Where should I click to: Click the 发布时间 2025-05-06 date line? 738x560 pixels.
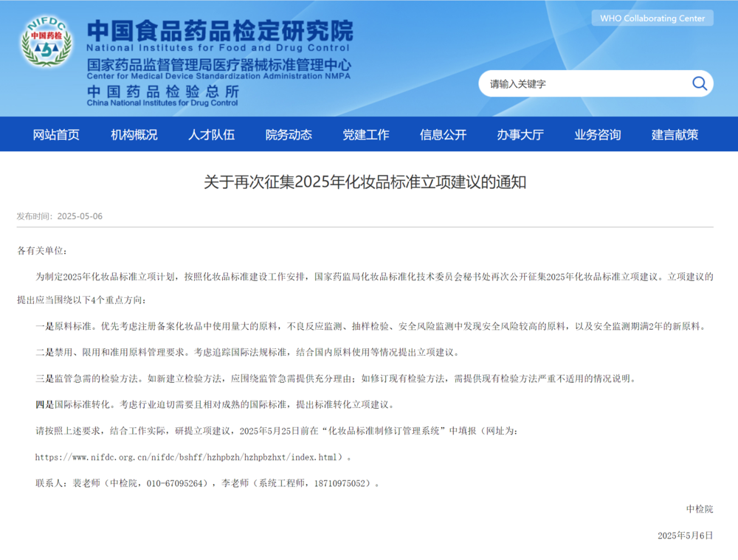60,216
